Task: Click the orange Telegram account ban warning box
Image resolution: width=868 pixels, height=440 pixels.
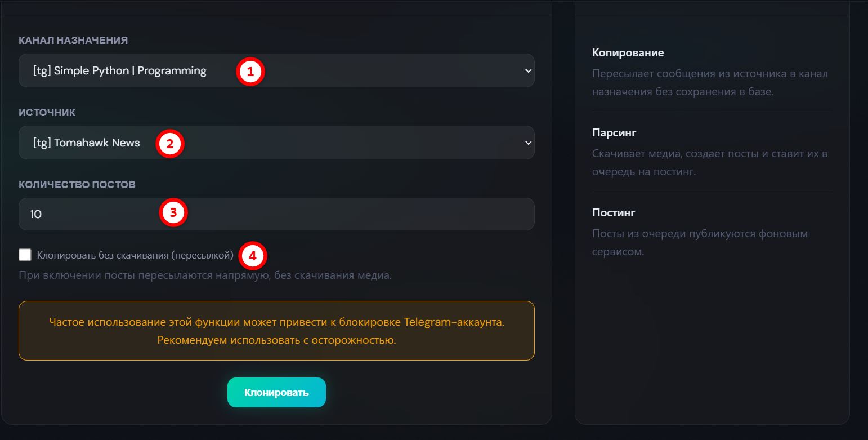Action: point(276,331)
